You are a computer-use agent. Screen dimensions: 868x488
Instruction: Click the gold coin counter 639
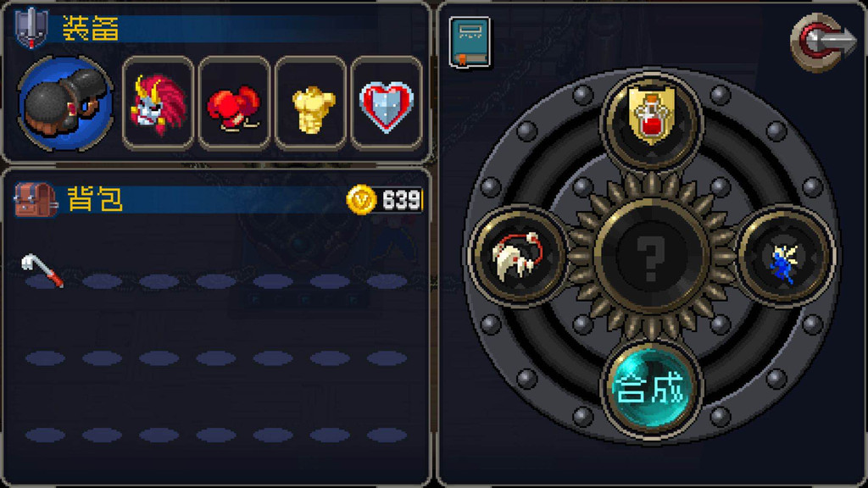coord(386,200)
